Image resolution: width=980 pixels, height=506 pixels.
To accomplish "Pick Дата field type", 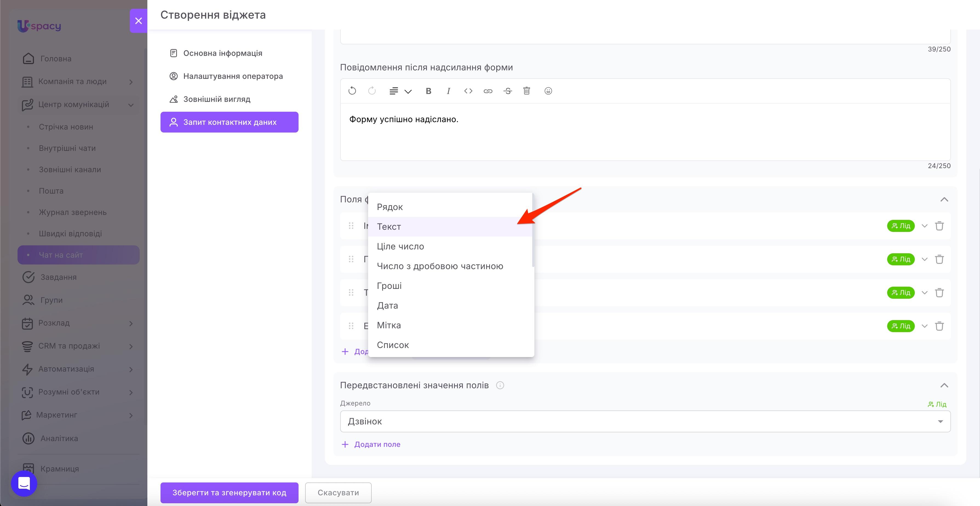I will point(450,306).
